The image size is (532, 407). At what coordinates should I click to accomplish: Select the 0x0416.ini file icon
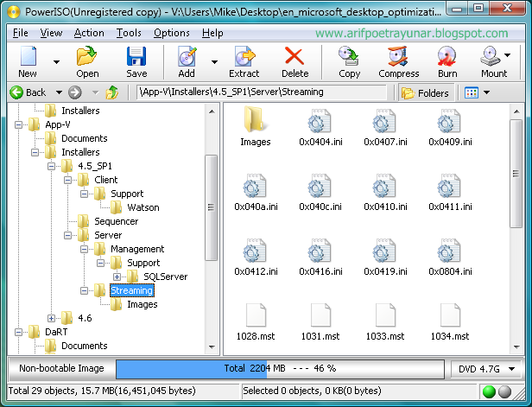(320, 251)
